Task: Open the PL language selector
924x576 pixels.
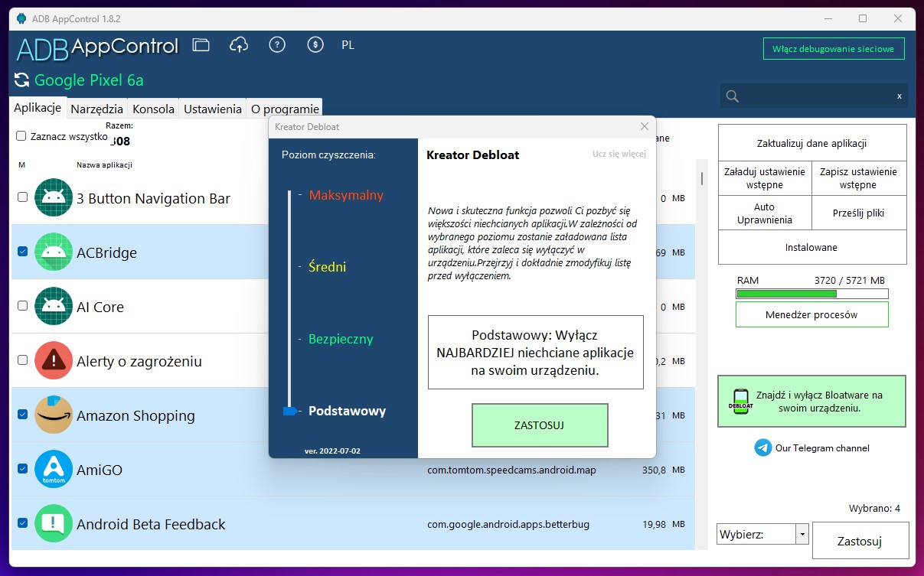Action: [x=348, y=45]
